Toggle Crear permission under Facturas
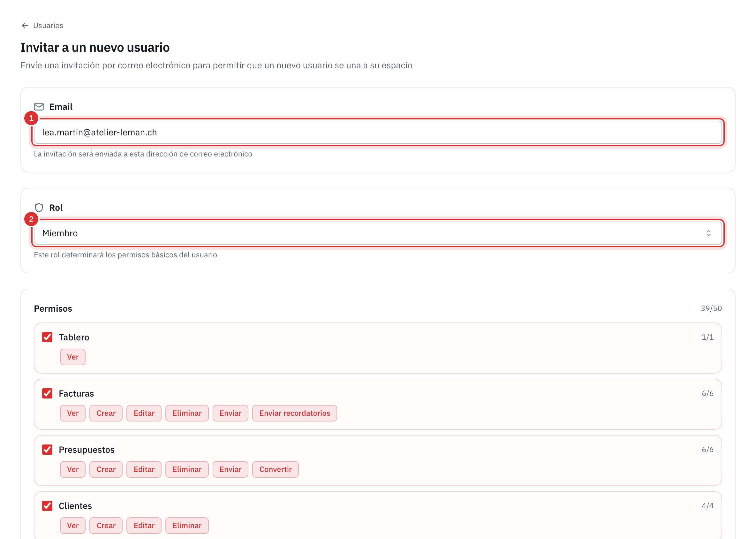This screenshot has height=539, width=756. (x=106, y=413)
